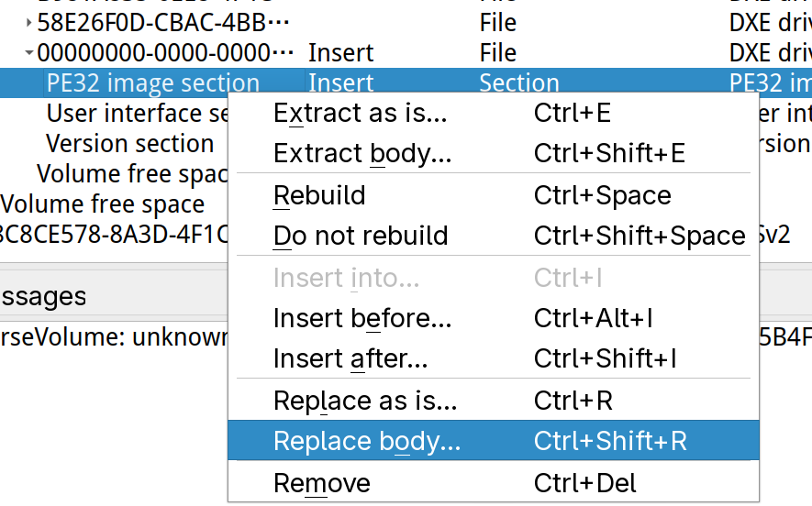Viewport: 812px width, 506px height.
Task: Select Do not rebuild option
Action: click(493, 236)
